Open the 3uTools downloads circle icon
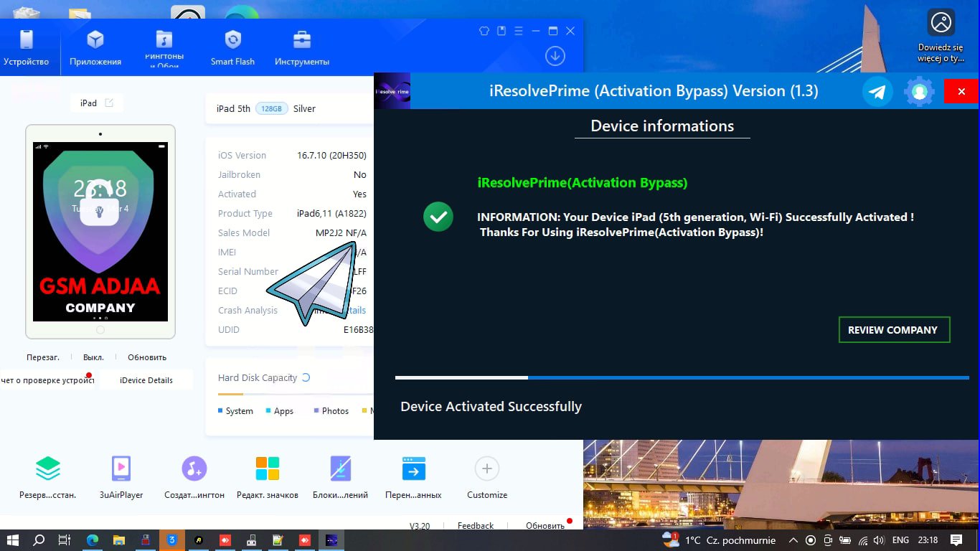Image resolution: width=980 pixels, height=551 pixels. tap(555, 56)
